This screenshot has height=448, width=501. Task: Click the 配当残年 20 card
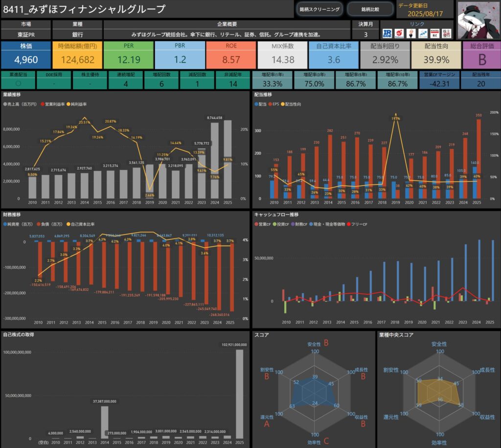(x=481, y=80)
